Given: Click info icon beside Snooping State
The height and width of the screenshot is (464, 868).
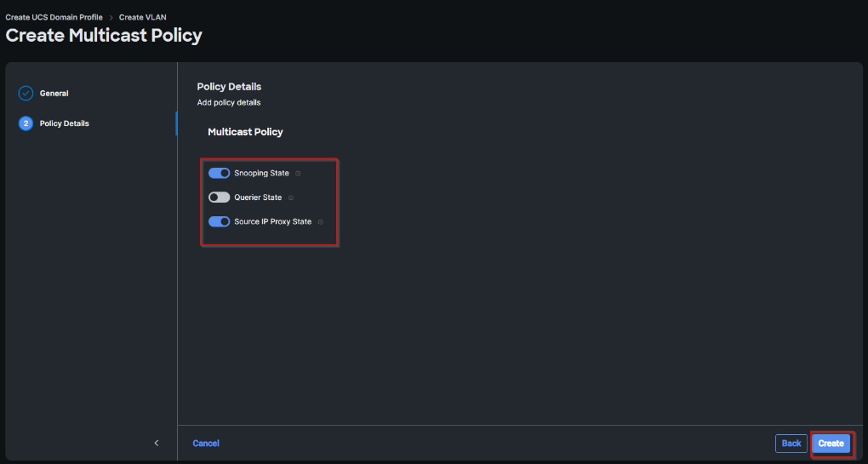Looking at the screenshot, I should (298, 174).
